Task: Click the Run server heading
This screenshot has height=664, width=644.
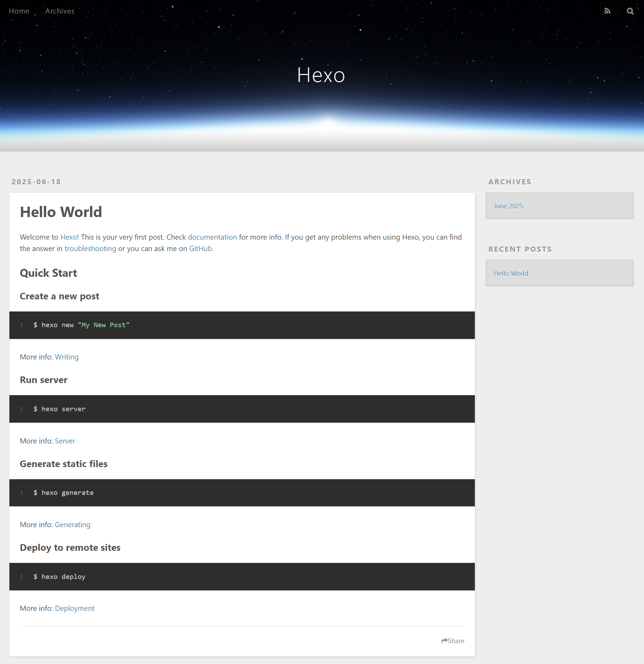Action: 43,380
